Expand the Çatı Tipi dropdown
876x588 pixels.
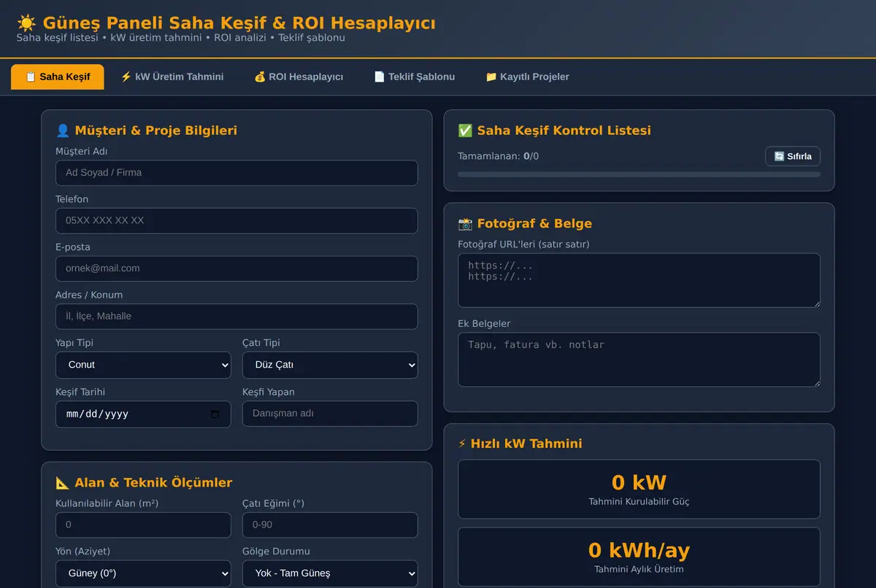(x=330, y=365)
